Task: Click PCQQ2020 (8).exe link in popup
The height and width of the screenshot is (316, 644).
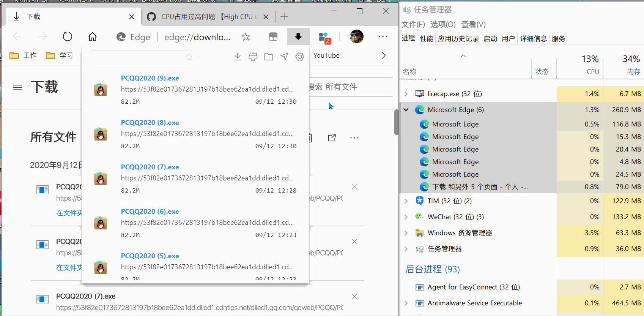Action: coord(150,123)
